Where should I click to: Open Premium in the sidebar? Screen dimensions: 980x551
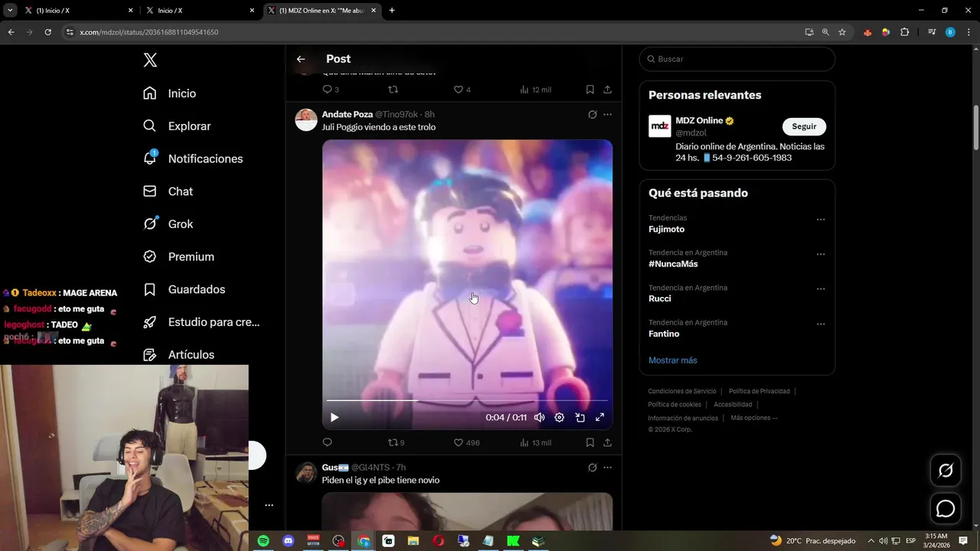tap(178, 257)
